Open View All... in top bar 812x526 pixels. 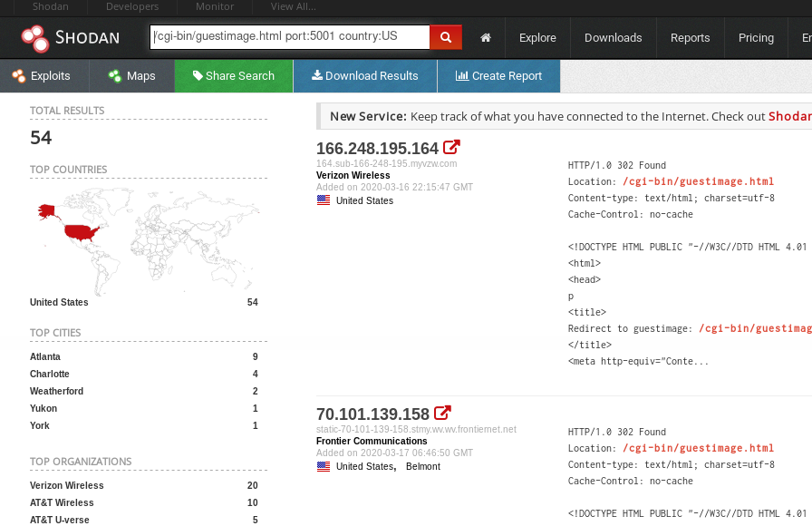click(x=293, y=6)
